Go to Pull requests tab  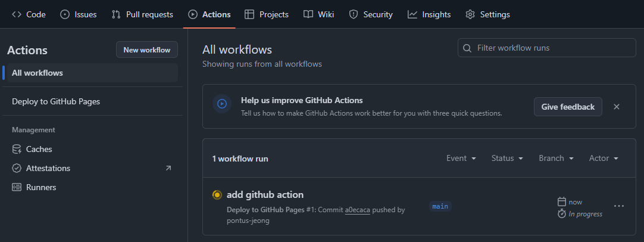[142, 14]
